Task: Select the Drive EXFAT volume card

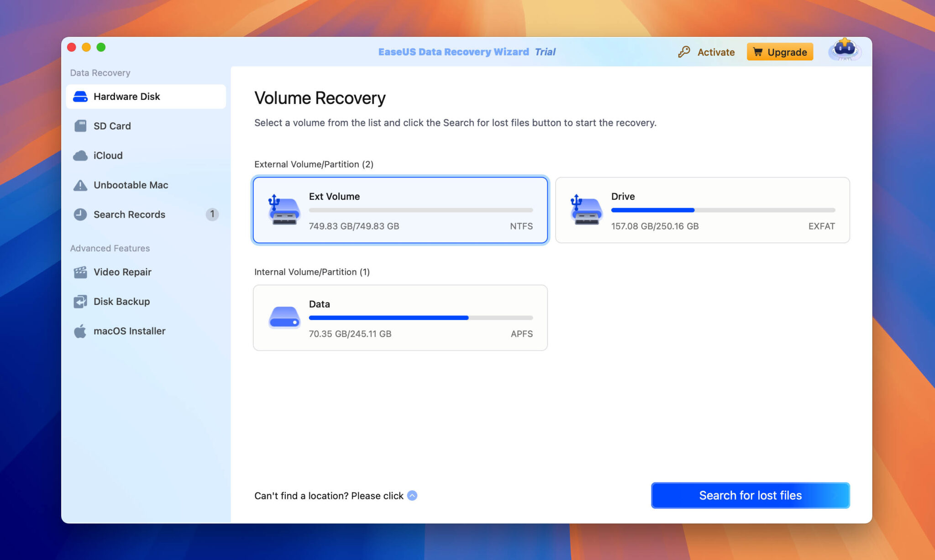Action: click(x=702, y=210)
